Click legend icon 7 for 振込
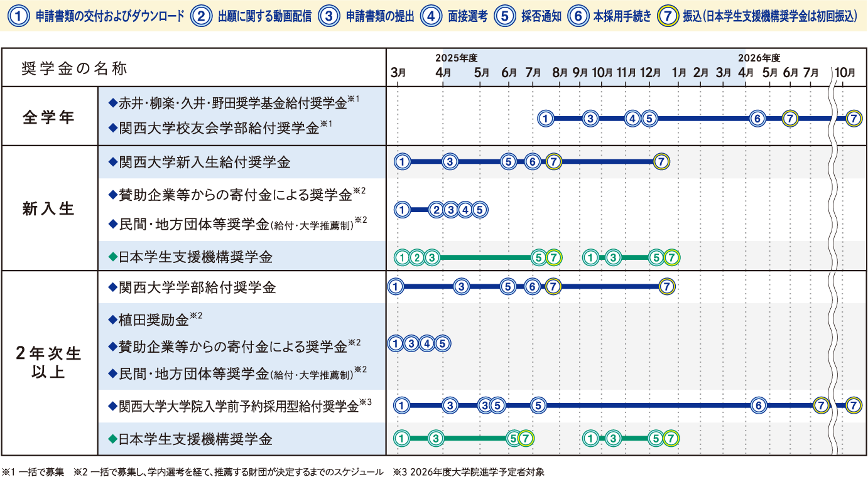 point(667,16)
